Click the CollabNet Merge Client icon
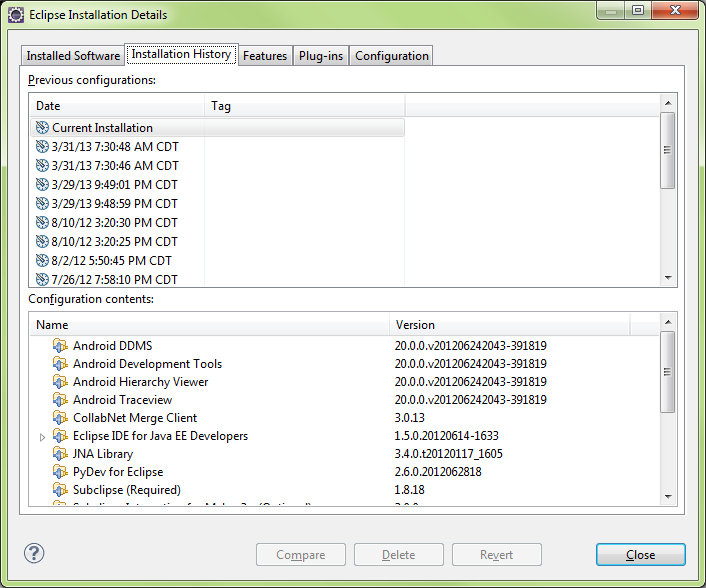 [60, 418]
